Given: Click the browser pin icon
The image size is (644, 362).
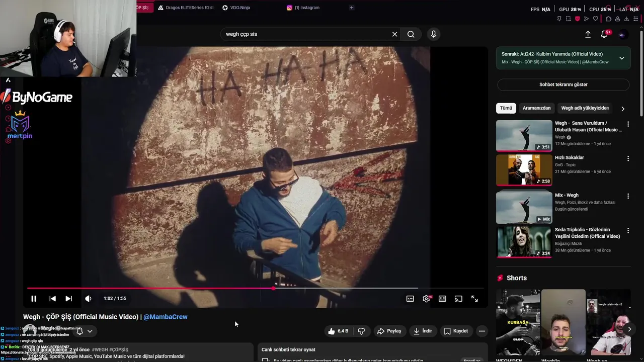Looking at the screenshot, I should click(x=559, y=19).
